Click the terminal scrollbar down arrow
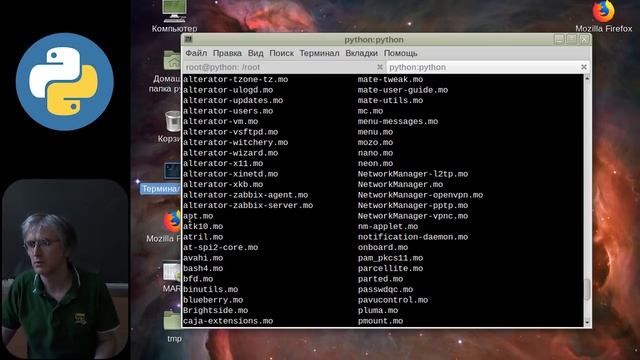The height and width of the screenshot is (360, 640). point(587,323)
